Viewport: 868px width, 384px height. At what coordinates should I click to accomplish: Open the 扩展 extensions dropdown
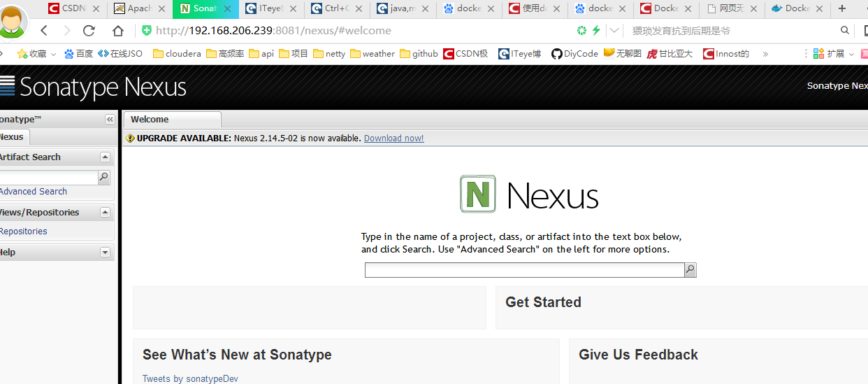tap(834, 54)
